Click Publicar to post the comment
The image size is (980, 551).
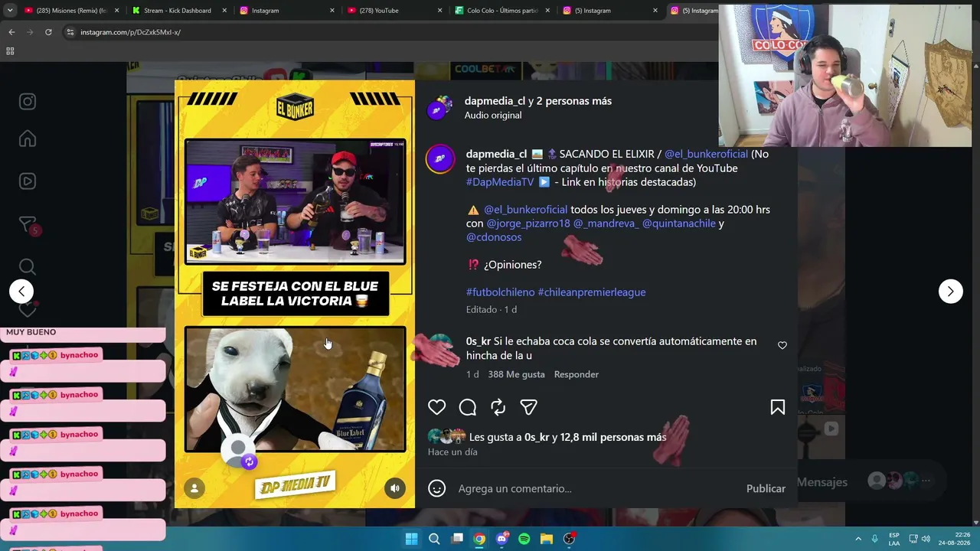(766, 488)
